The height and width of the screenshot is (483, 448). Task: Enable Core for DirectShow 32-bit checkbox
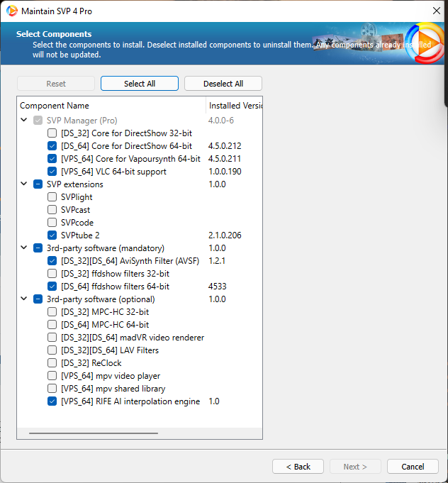tap(52, 133)
